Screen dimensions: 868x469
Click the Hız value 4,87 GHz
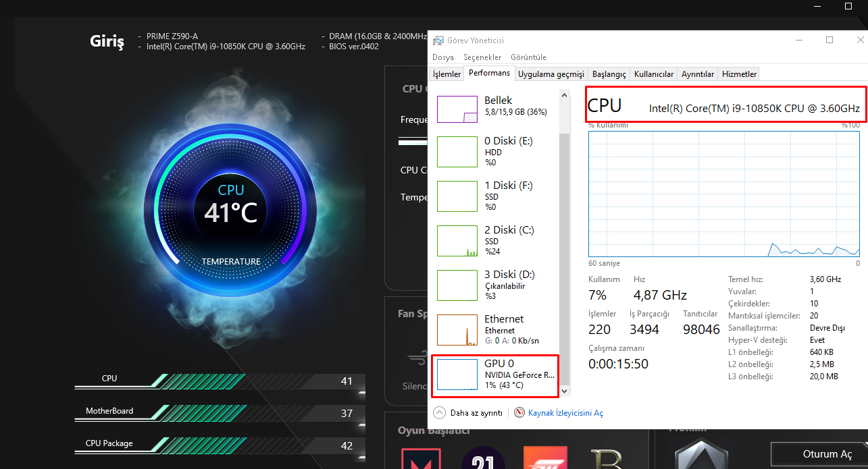(660, 295)
